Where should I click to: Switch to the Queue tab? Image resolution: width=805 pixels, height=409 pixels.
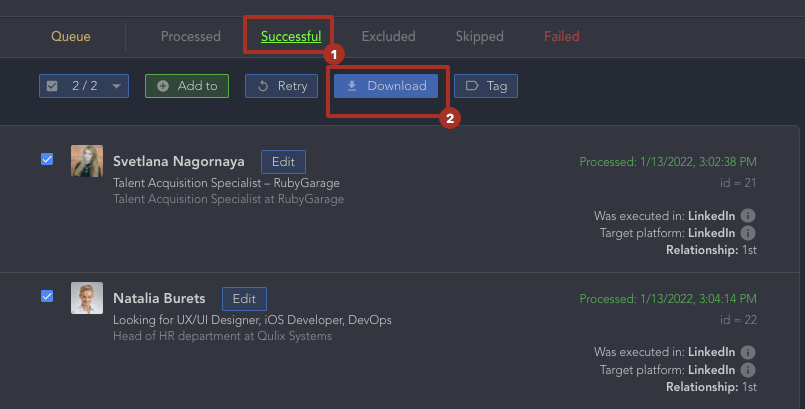tap(71, 37)
